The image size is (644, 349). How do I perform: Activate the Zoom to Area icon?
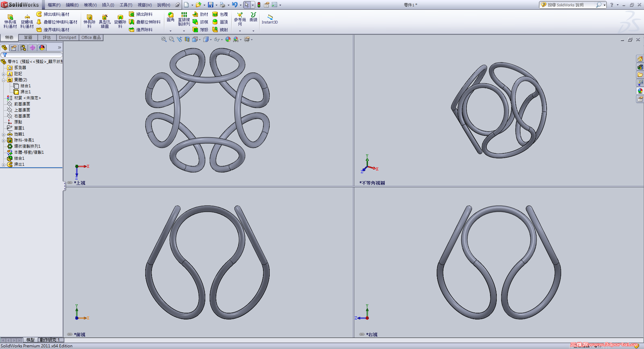click(x=171, y=39)
